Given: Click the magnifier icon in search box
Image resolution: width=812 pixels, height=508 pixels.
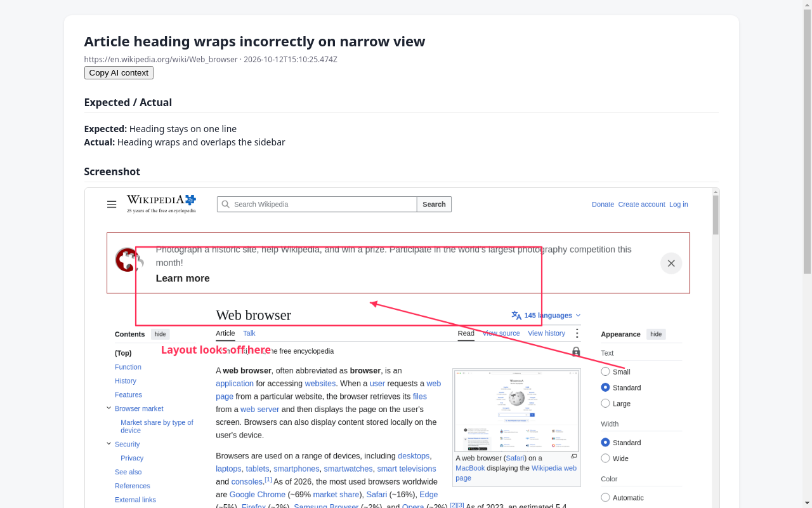Looking at the screenshot, I should point(225,204).
